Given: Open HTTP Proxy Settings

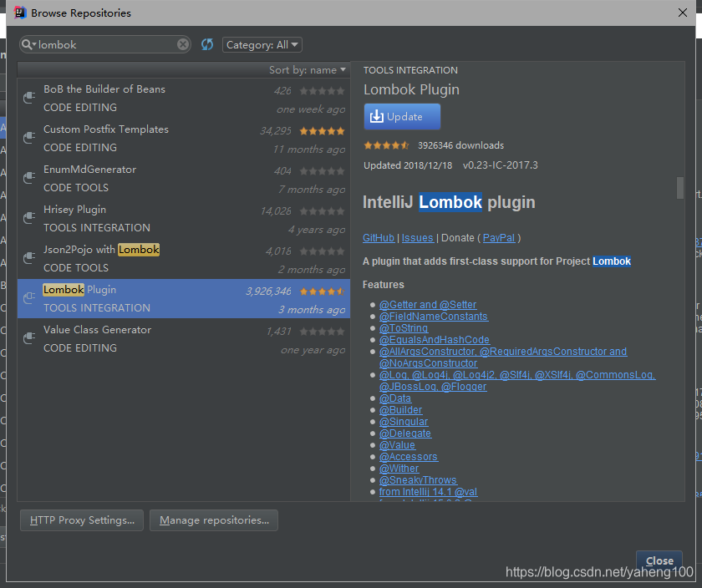Looking at the screenshot, I should coord(82,520).
